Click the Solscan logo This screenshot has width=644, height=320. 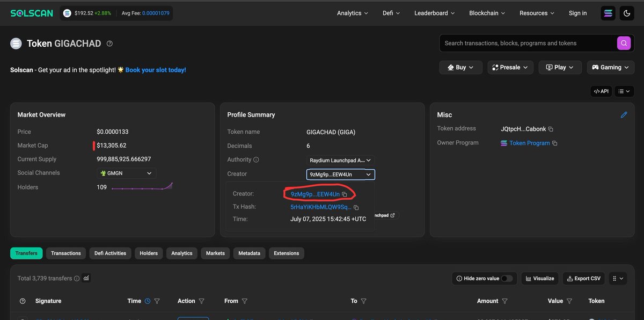32,13
